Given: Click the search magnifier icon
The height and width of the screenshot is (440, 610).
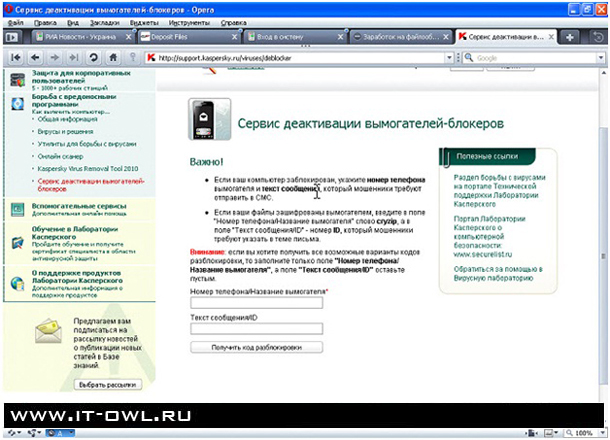Looking at the screenshot, I should (469, 58).
